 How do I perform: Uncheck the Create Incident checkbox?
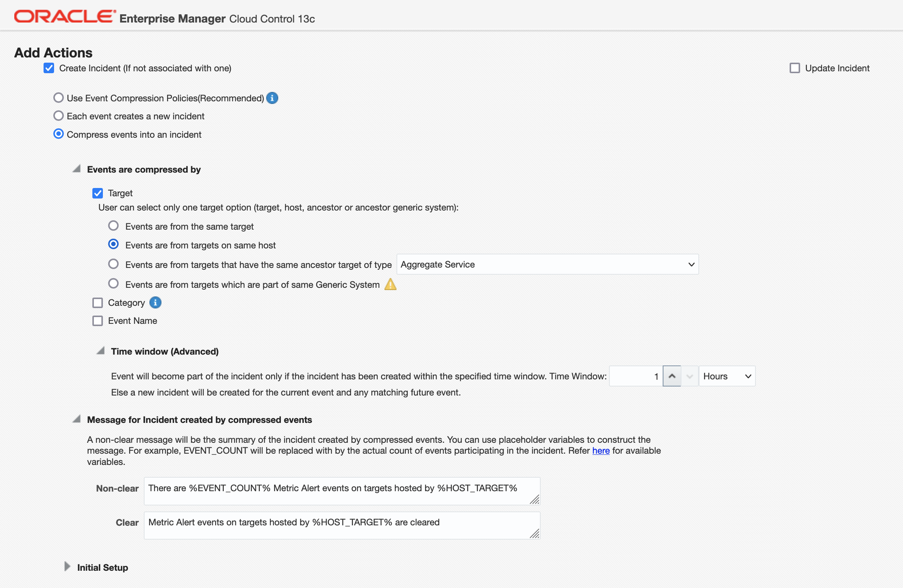coord(49,68)
